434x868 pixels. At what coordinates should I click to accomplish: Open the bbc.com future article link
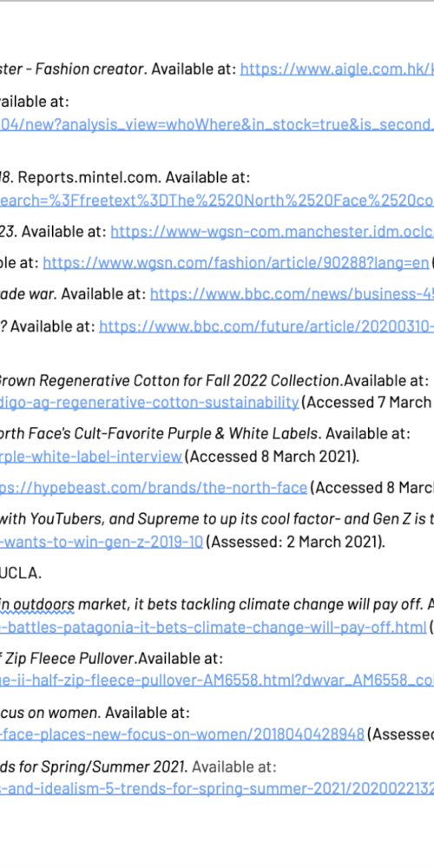coord(266,326)
